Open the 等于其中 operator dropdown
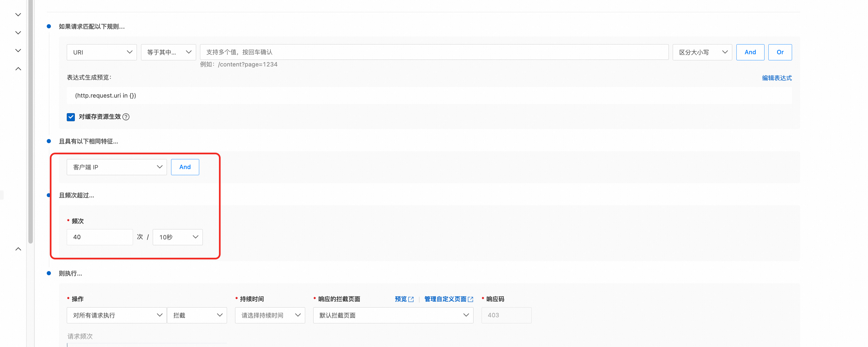The height and width of the screenshot is (347, 868). click(168, 52)
